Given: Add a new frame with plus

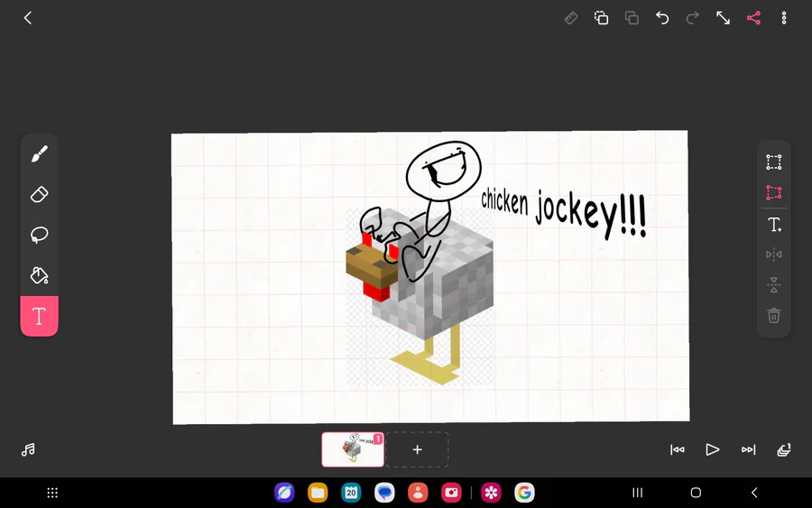Looking at the screenshot, I should click(417, 449).
